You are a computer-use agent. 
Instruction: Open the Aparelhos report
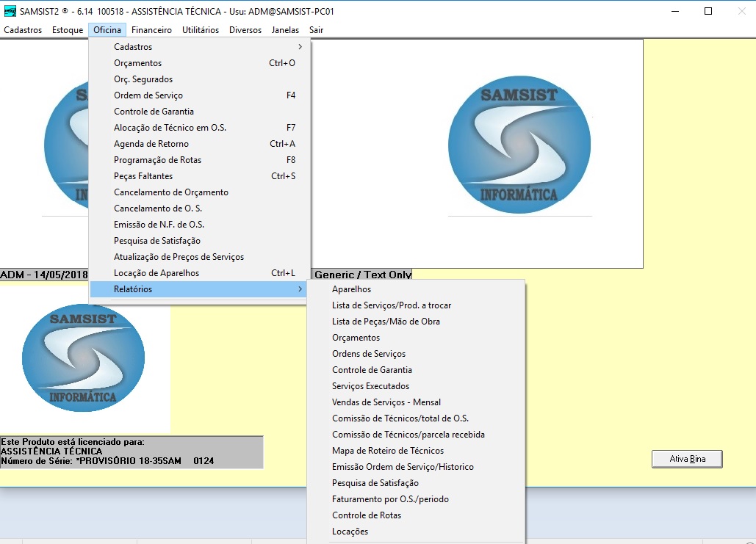click(416, 289)
